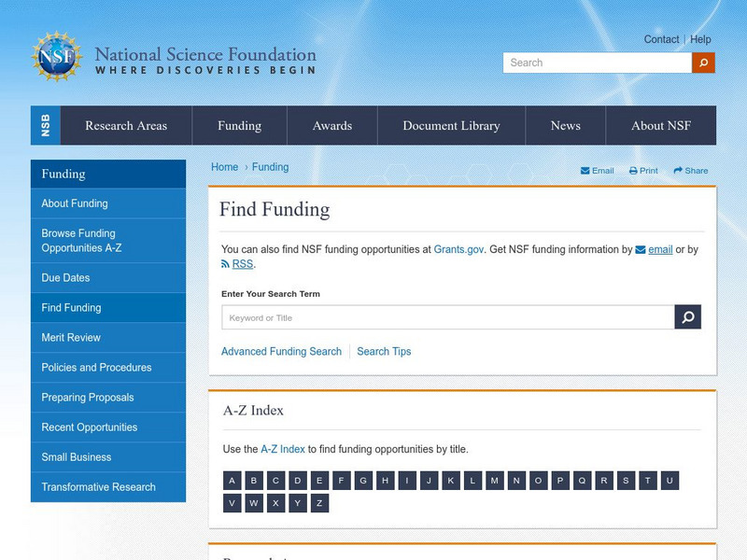Click the O letter index button

pos(539,481)
